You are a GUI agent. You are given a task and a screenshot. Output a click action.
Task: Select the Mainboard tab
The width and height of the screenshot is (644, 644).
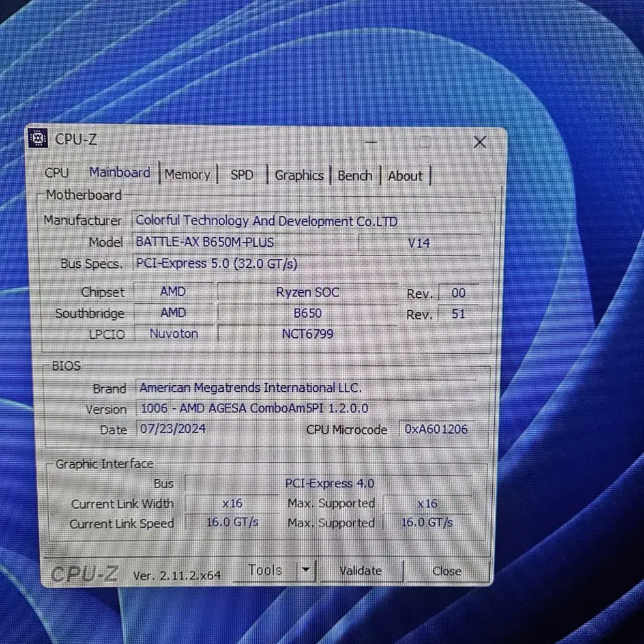(119, 172)
